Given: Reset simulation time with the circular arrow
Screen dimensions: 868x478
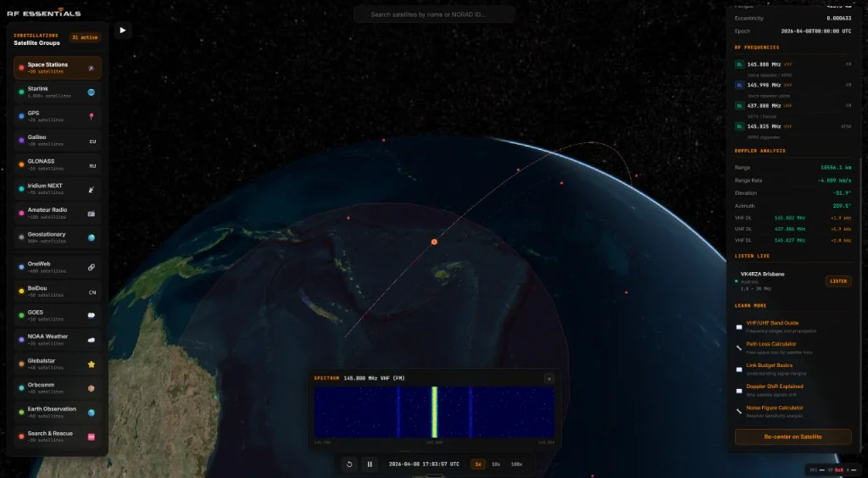Looking at the screenshot, I should pos(349,464).
